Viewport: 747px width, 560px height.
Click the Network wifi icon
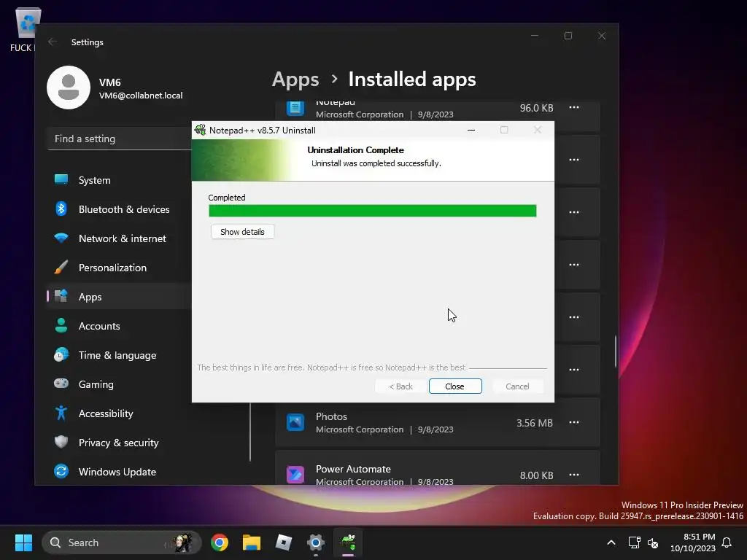pos(61,238)
